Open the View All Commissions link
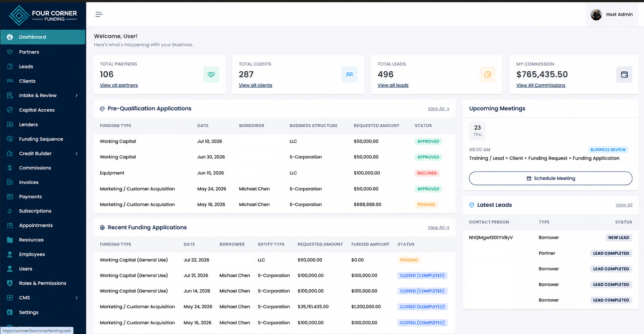Image resolution: width=644 pixels, height=334 pixels. [541, 85]
